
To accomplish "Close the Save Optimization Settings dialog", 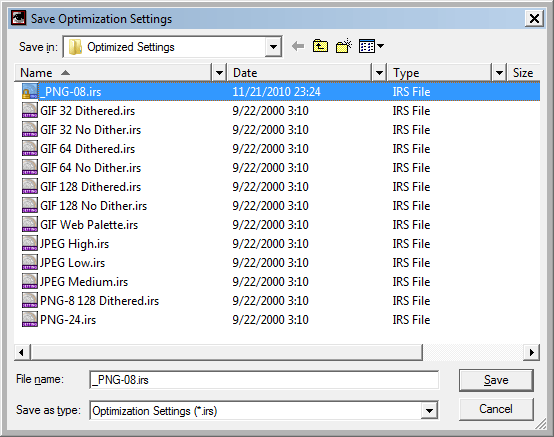I will coord(534,18).
